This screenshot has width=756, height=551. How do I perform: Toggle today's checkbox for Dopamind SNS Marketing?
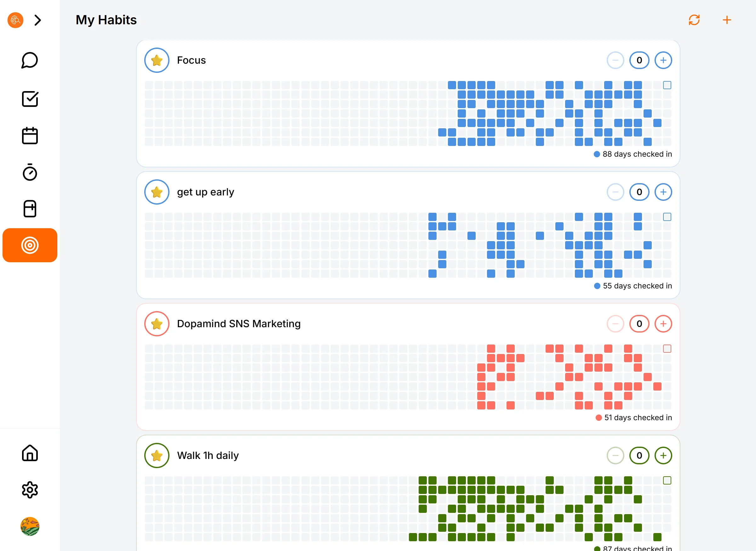pos(667,349)
